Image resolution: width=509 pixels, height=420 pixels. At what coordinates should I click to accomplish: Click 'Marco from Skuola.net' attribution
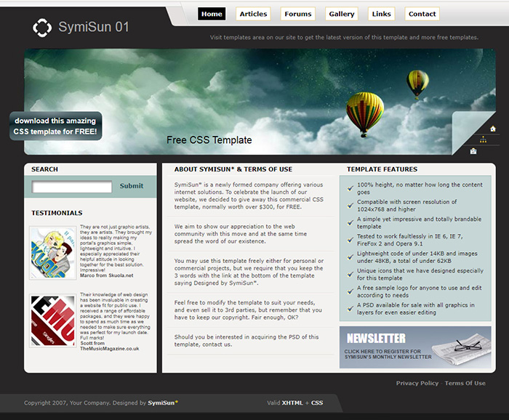pos(106,275)
